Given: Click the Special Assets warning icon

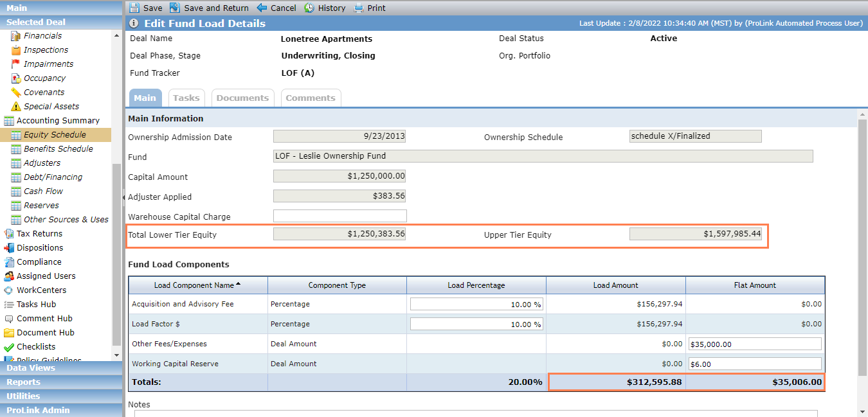Looking at the screenshot, I should point(16,107).
